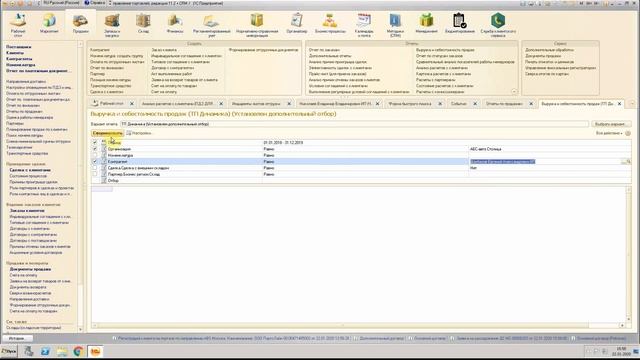
Task: Click the search icon in Контрагент value field
Action: (628, 162)
